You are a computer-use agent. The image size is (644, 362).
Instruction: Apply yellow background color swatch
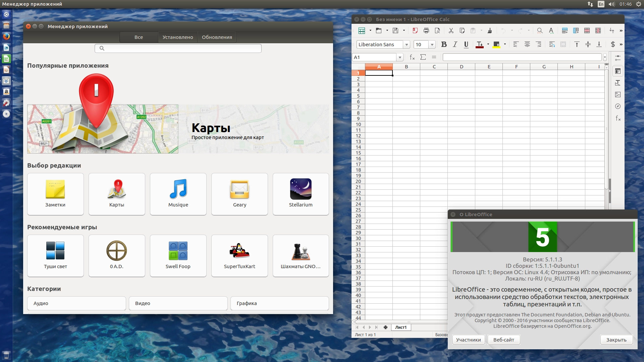tap(496, 44)
